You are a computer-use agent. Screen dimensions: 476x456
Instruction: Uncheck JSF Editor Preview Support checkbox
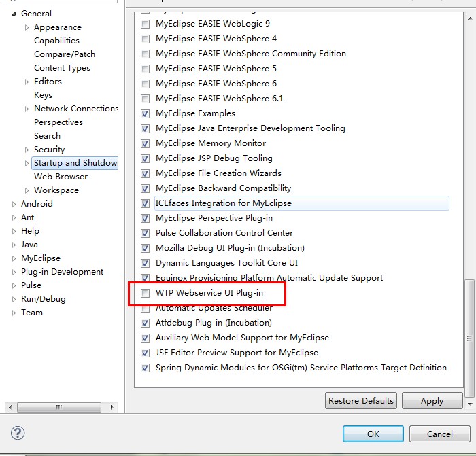tap(145, 353)
